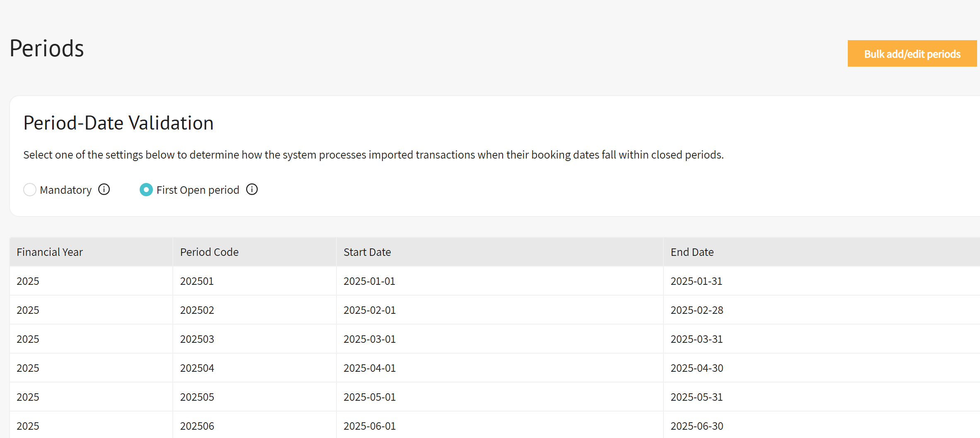Click start date 2025-04-01 cell
The image size is (980, 438).
coord(370,368)
